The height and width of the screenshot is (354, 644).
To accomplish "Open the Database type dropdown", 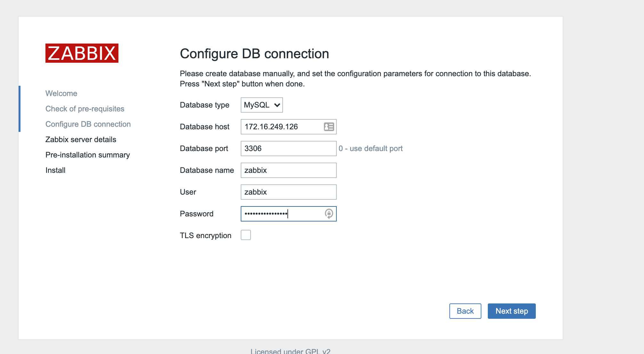I will coord(262,105).
